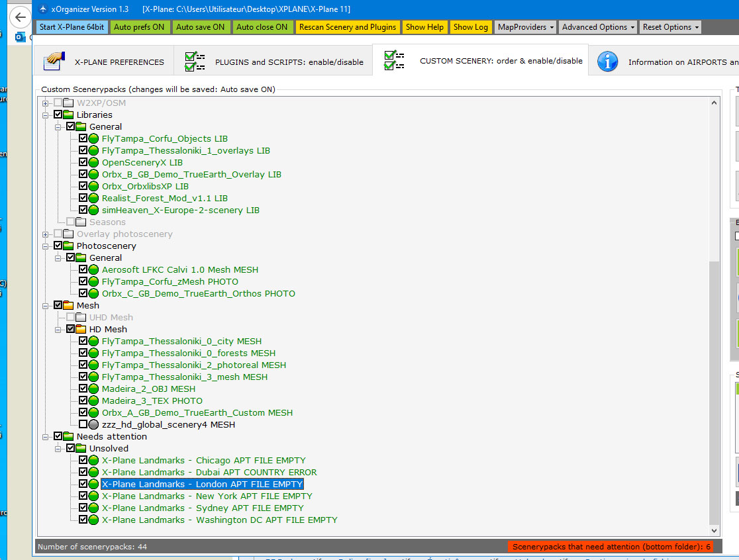Screen dimensions: 739x560
Task: Expand the Overlay photoscenery node
Action: tap(45, 234)
